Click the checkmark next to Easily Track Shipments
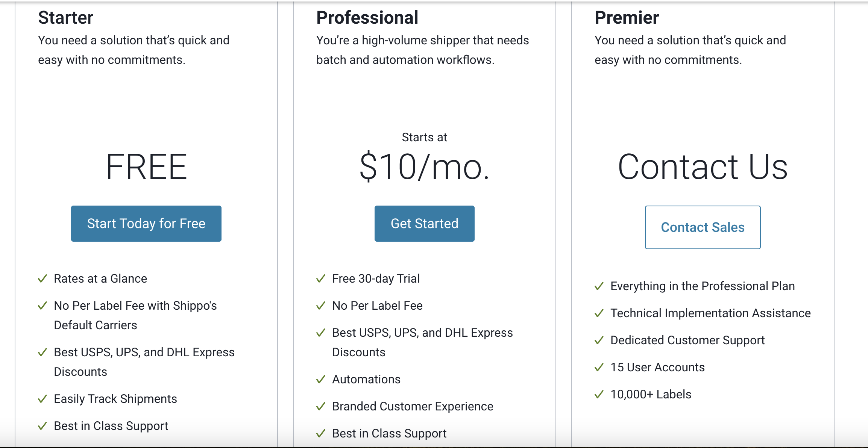 coord(42,399)
